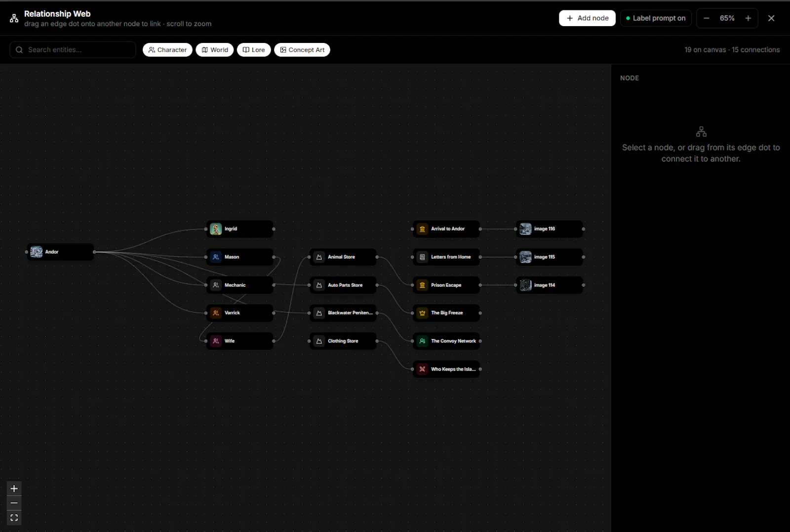Screen dimensions: 790x532
Task: Select the image 115 node thumbnail
Action: click(x=526, y=257)
